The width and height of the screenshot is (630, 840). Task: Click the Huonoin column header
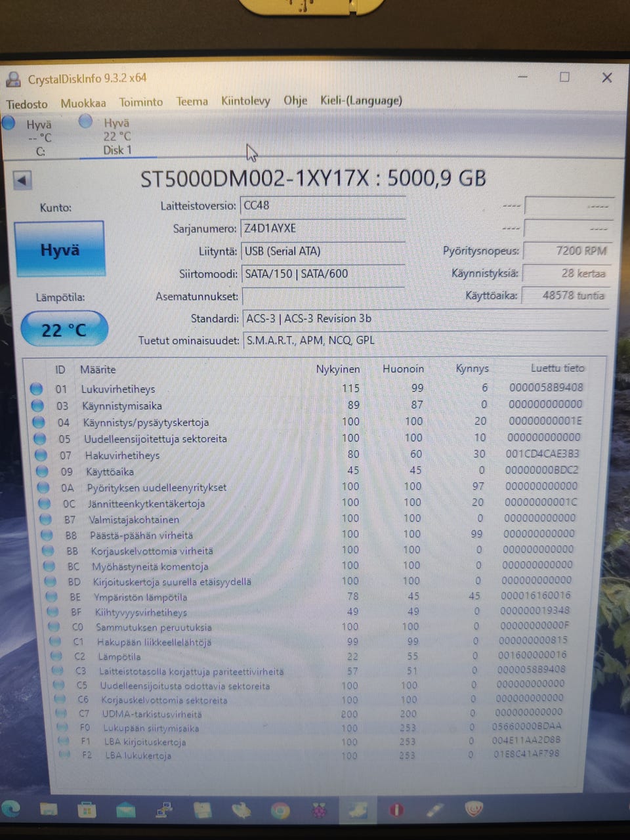pyautogui.click(x=403, y=369)
